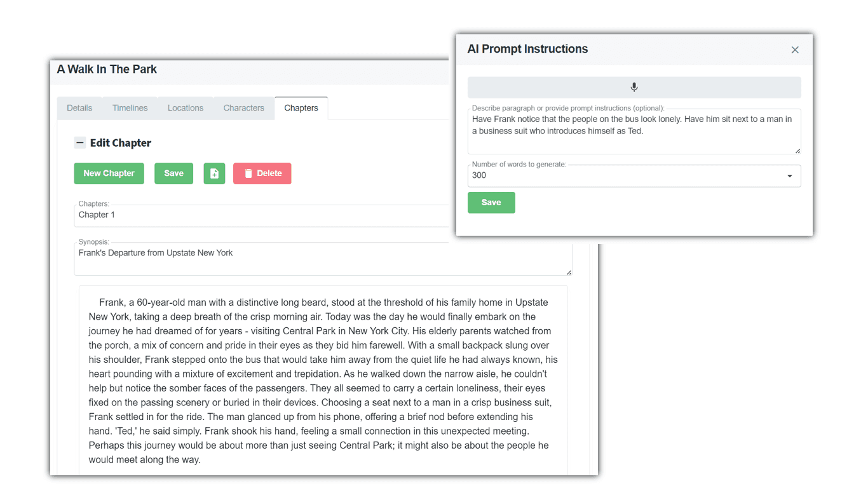Image resolution: width=868 pixels, height=488 pixels.
Task: Click the green AI generate document icon
Action: (214, 173)
